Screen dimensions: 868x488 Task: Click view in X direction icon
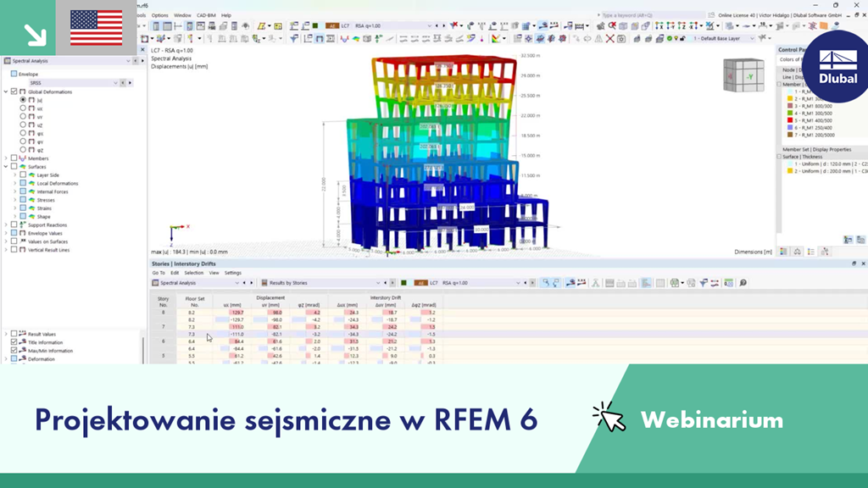pos(659,26)
